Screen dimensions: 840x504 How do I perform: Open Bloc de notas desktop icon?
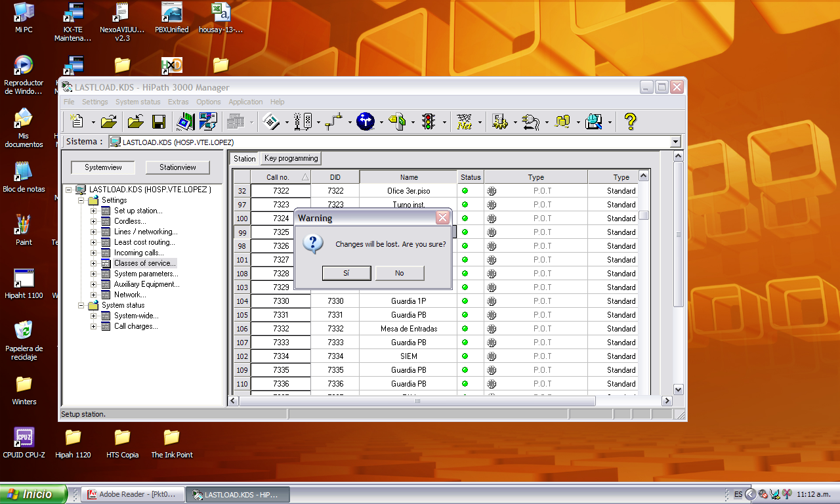24,177
